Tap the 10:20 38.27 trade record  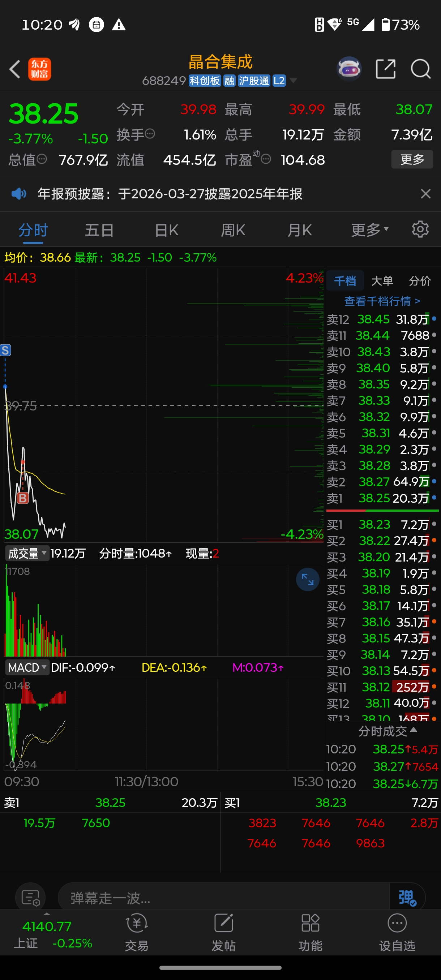[382, 766]
